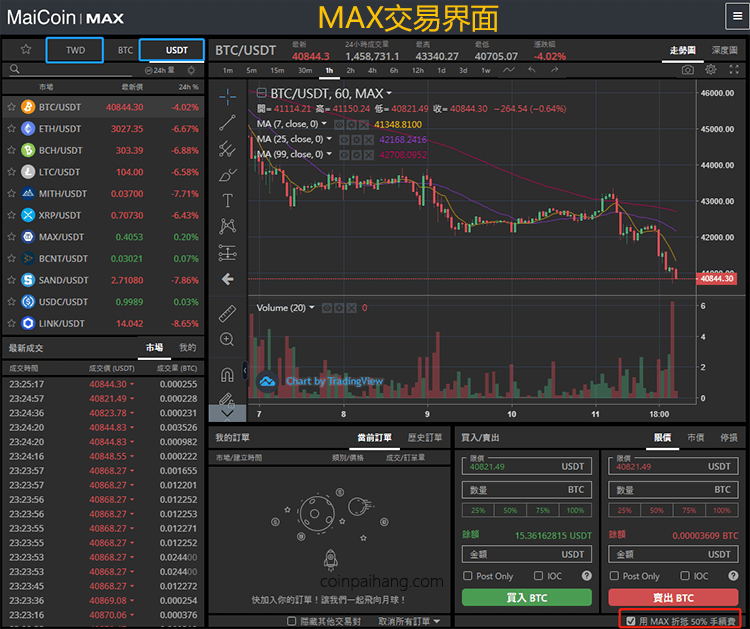The width and height of the screenshot is (750, 629).
Task: Favorite the BTC/USDT pair star
Action: click(x=11, y=107)
